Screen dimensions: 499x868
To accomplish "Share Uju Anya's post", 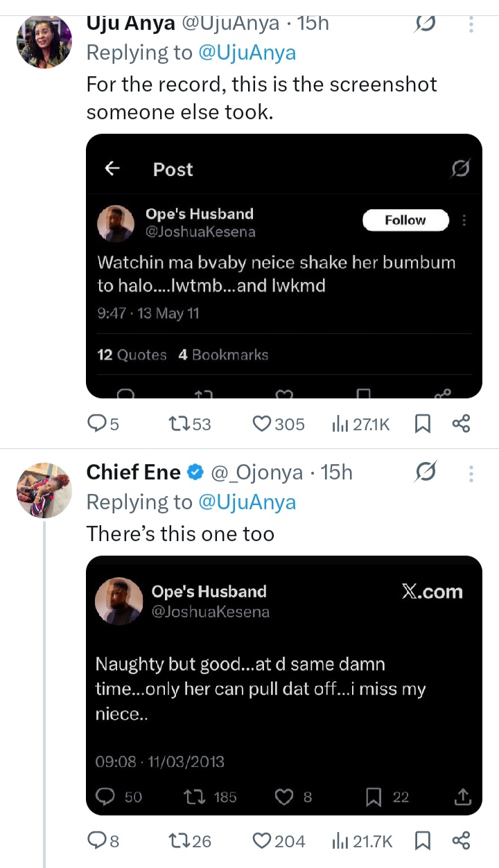I will tap(461, 423).
